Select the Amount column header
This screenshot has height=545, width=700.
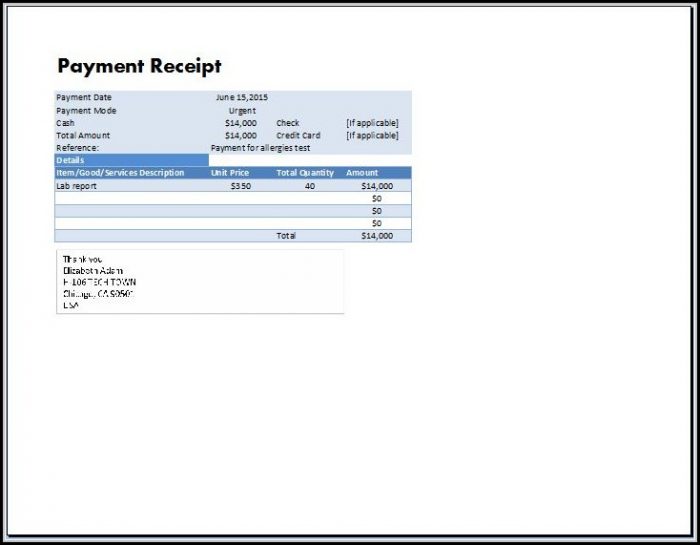coord(362,172)
